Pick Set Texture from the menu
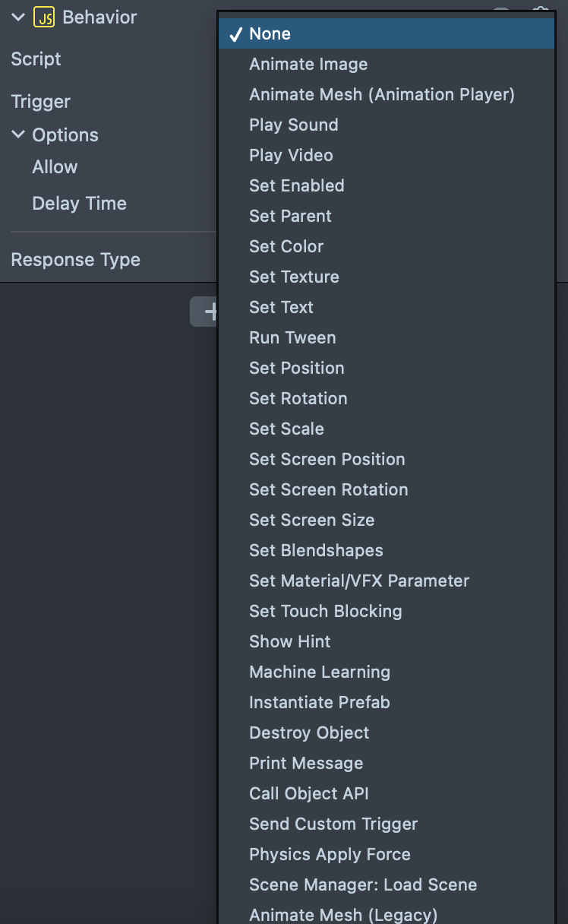Screen dimensions: 568x924 [294, 277]
